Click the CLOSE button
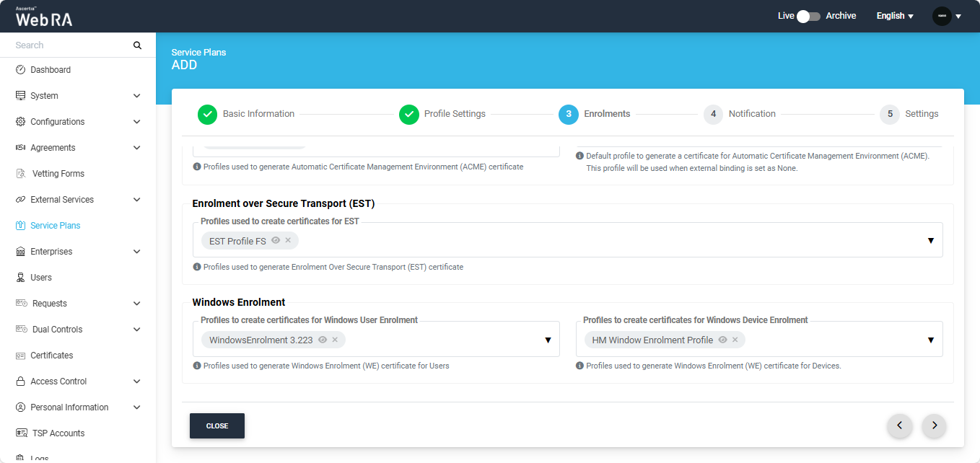This screenshot has width=980, height=463. [x=217, y=425]
